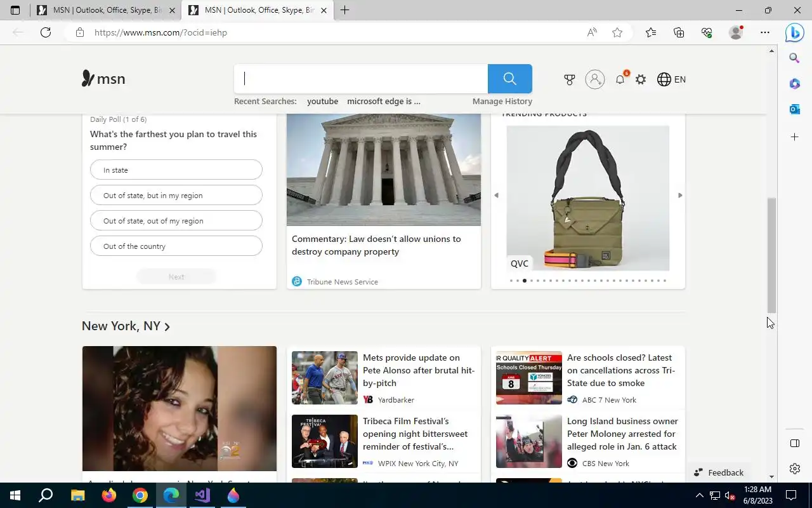Open the Edge sidebar search icon
The image size is (812, 508).
[794, 58]
